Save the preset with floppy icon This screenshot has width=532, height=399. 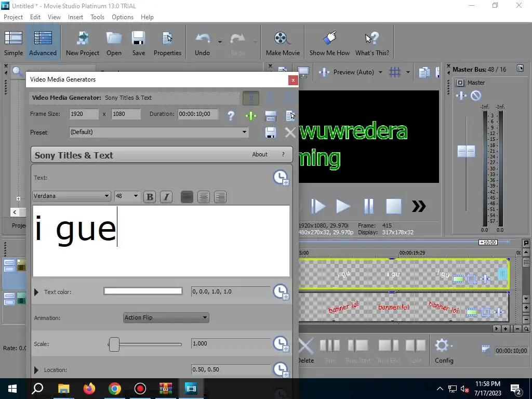(270, 132)
